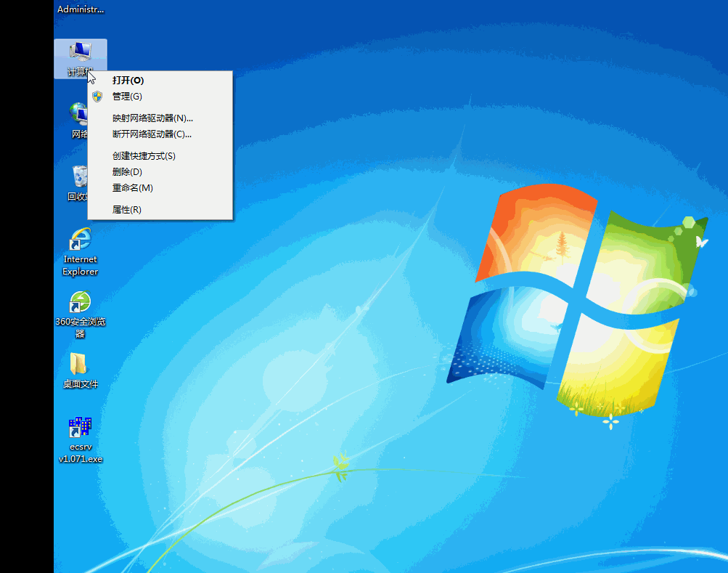Image resolution: width=728 pixels, height=573 pixels.
Task: Choose 打开(O) from the context menu
Action: click(160, 81)
